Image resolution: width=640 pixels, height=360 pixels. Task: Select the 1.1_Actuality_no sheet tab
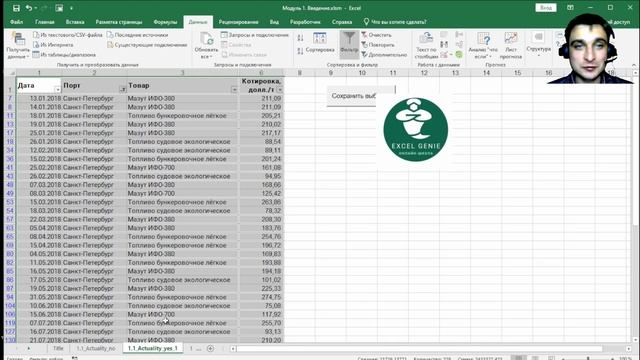(x=96, y=348)
